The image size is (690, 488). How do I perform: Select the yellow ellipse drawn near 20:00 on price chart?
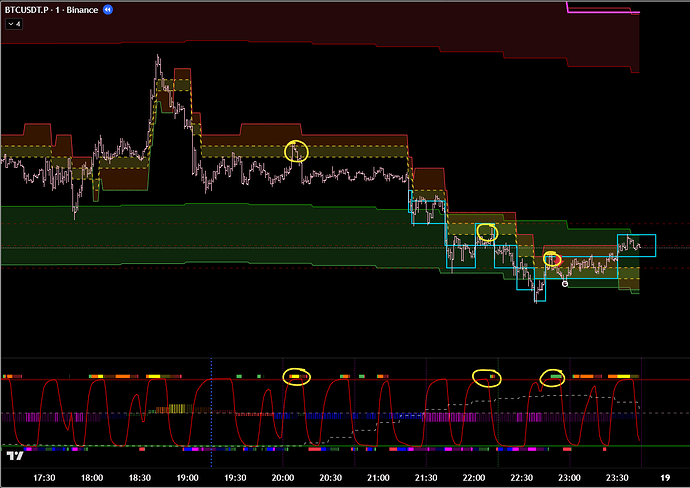pyautogui.click(x=297, y=152)
